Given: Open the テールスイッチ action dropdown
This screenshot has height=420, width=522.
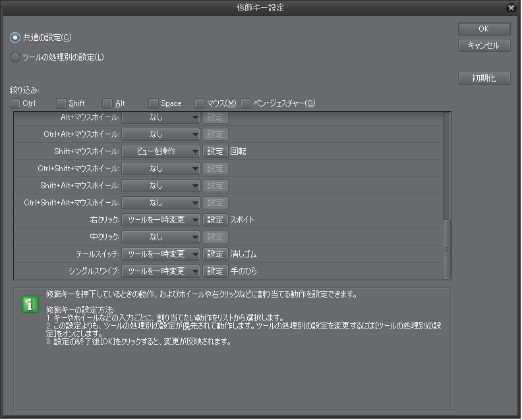Looking at the screenshot, I should coord(161,254).
